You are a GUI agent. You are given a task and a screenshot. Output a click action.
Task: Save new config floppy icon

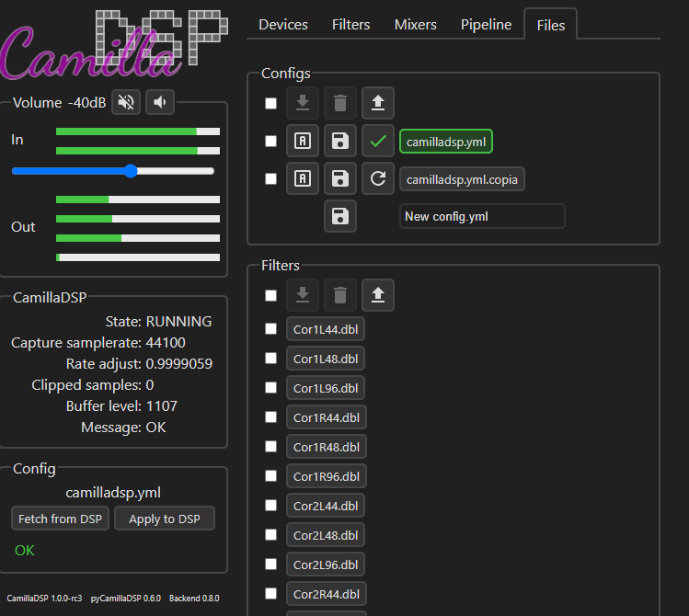click(340, 216)
